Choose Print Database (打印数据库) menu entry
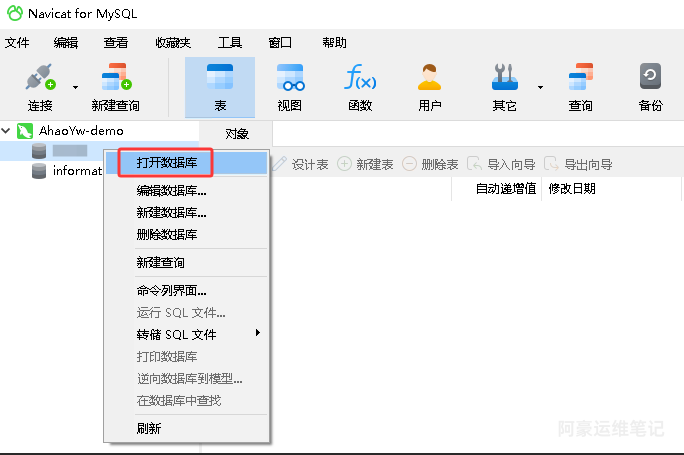 click(186, 356)
